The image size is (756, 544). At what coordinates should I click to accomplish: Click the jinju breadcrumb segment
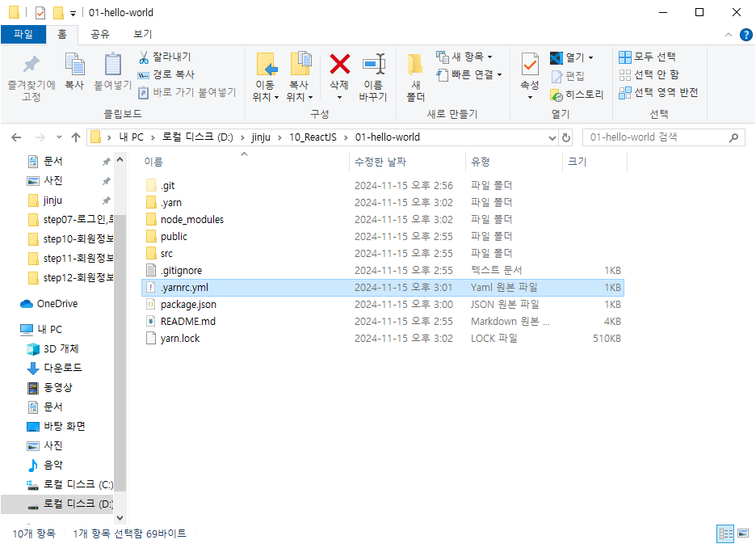(261, 137)
